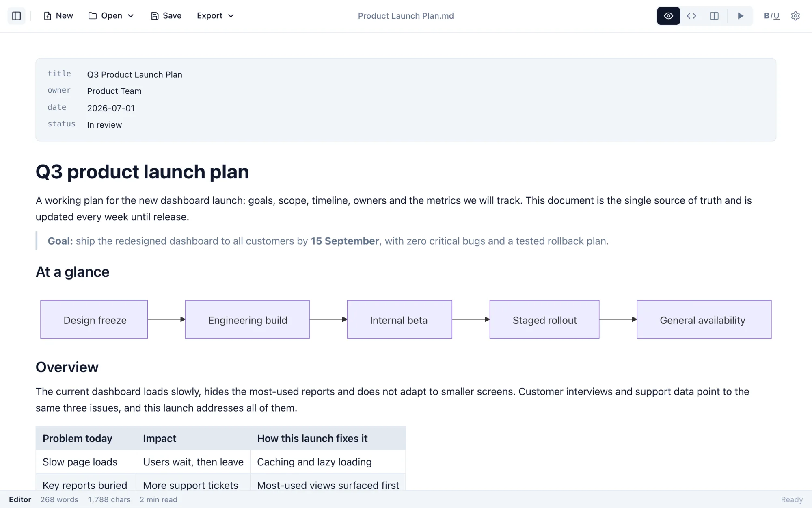Screen dimensions: 812x508
Task: Click the '268 words' status bar entry
Action: tap(59, 499)
